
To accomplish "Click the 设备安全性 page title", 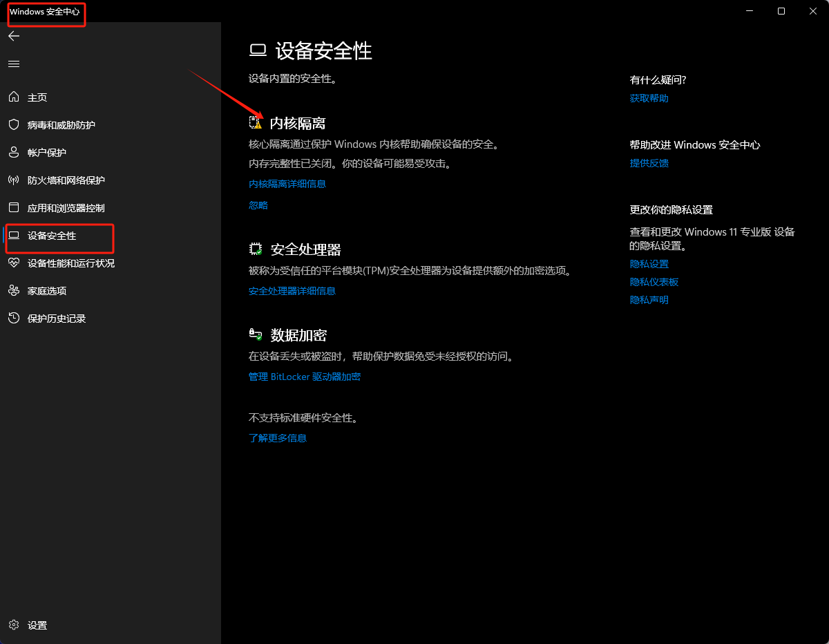I will click(x=324, y=50).
